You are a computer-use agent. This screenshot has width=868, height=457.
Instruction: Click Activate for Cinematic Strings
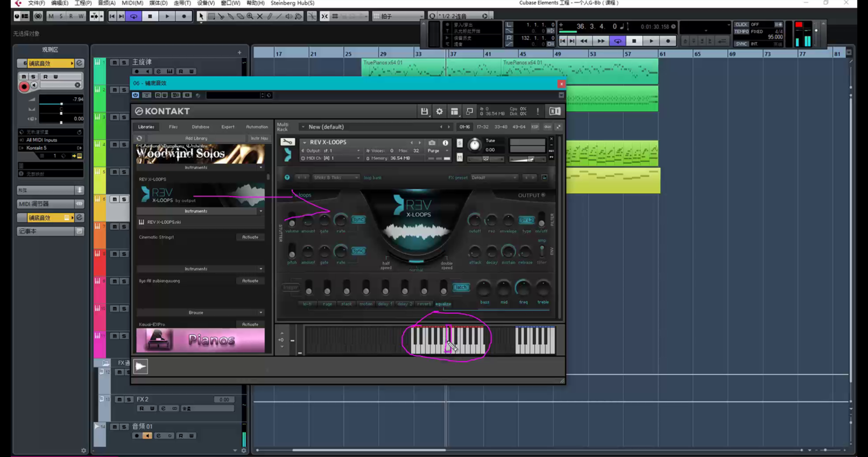coord(250,237)
